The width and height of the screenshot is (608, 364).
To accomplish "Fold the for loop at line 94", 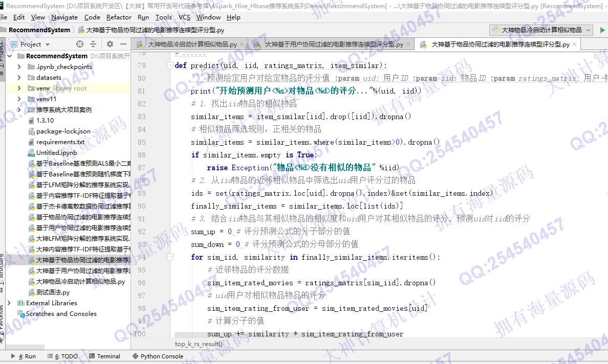I will (x=170, y=257).
